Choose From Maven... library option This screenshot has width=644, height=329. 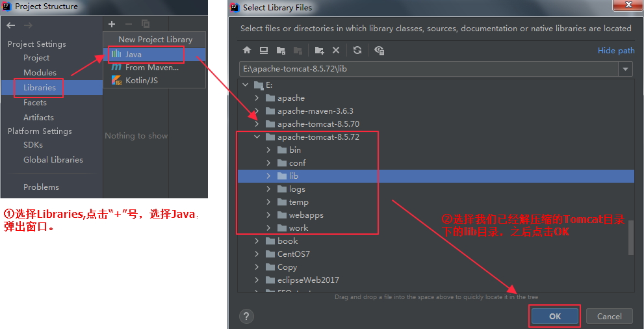[155, 68]
